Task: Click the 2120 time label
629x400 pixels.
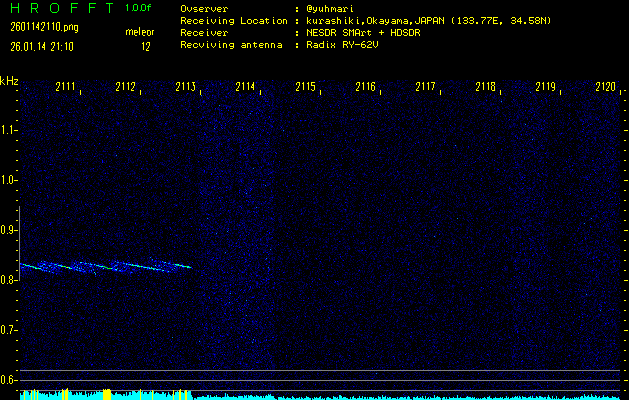Action: click(x=605, y=87)
